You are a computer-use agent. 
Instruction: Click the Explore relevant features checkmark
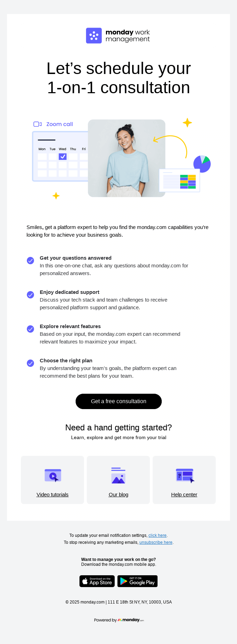tap(30, 329)
